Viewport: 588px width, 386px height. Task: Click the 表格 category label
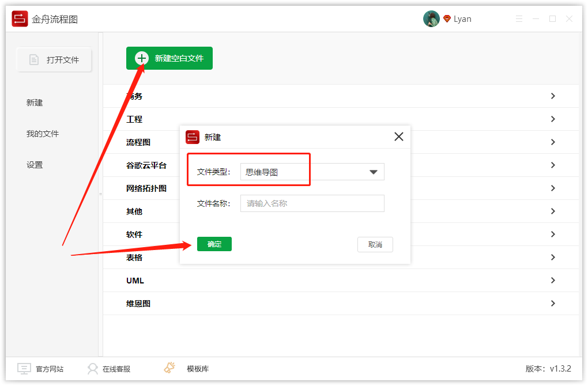[134, 258]
